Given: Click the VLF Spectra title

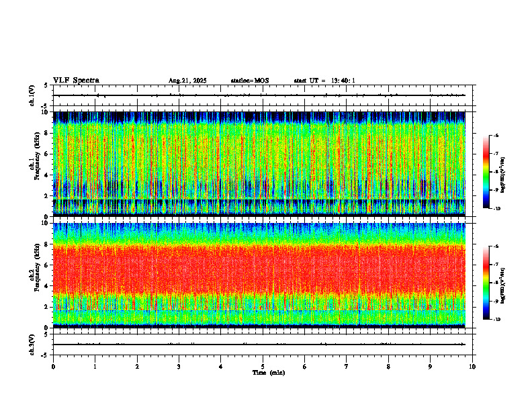Looking at the screenshot, I should click(76, 81).
